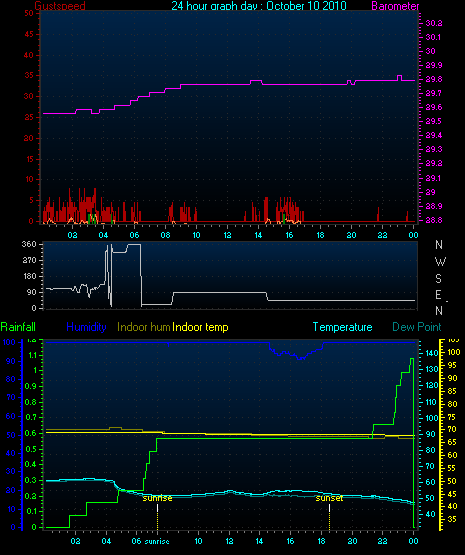This screenshot has height=555, width=465.
Task: Click the red 50 on Gustspeed axis
Action: click(29, 13)
